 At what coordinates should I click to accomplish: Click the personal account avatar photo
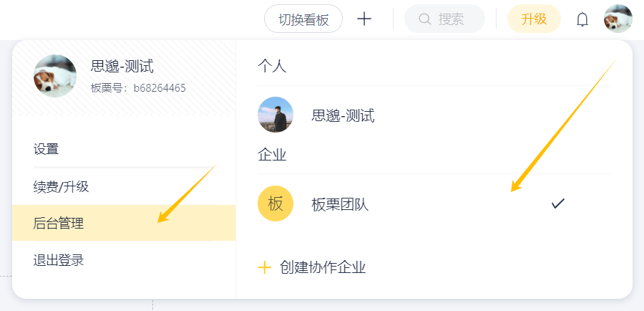(x=275, y=115)
